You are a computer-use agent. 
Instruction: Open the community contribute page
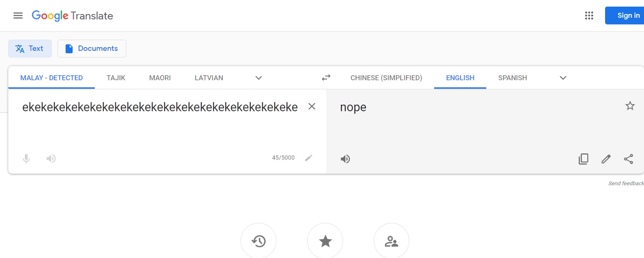click(391, 241)
